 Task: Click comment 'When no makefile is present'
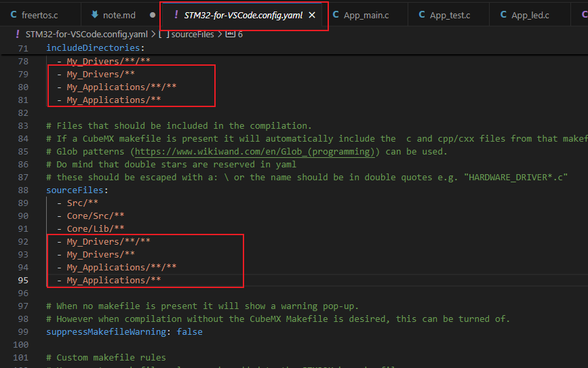pyautogui.click(x=203, y=306)
